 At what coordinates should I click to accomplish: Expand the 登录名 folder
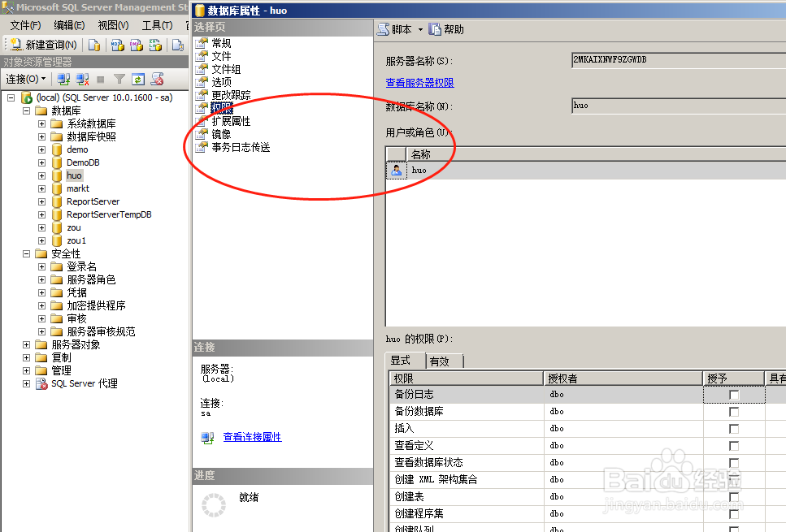(x=41, y=267)
